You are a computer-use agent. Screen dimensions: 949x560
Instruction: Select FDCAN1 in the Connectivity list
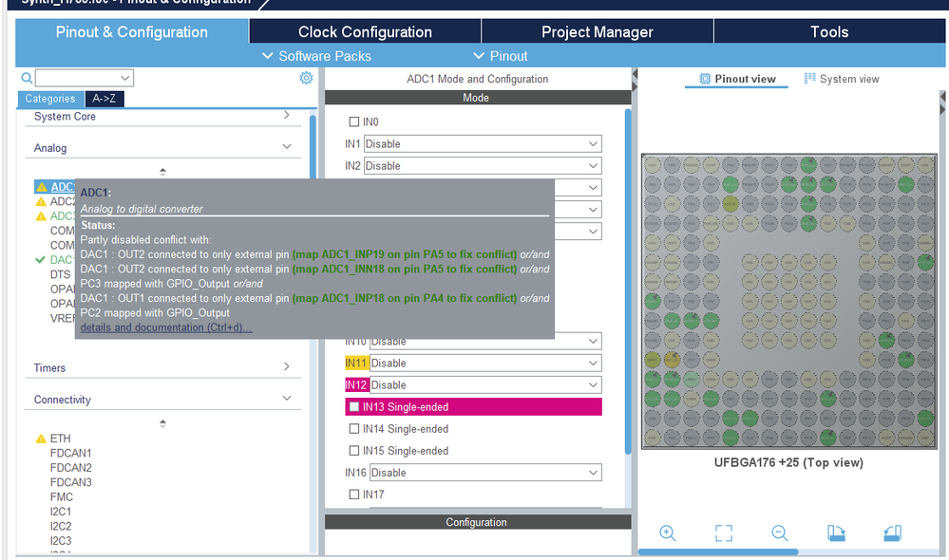[71, 453]
